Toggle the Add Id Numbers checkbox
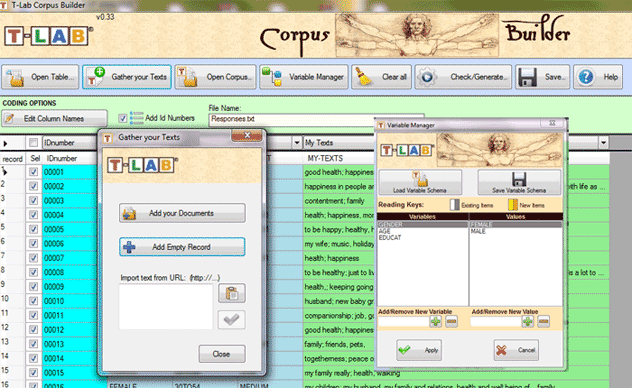This screenshot has width=632, height=388. click(x=123, y=118)
